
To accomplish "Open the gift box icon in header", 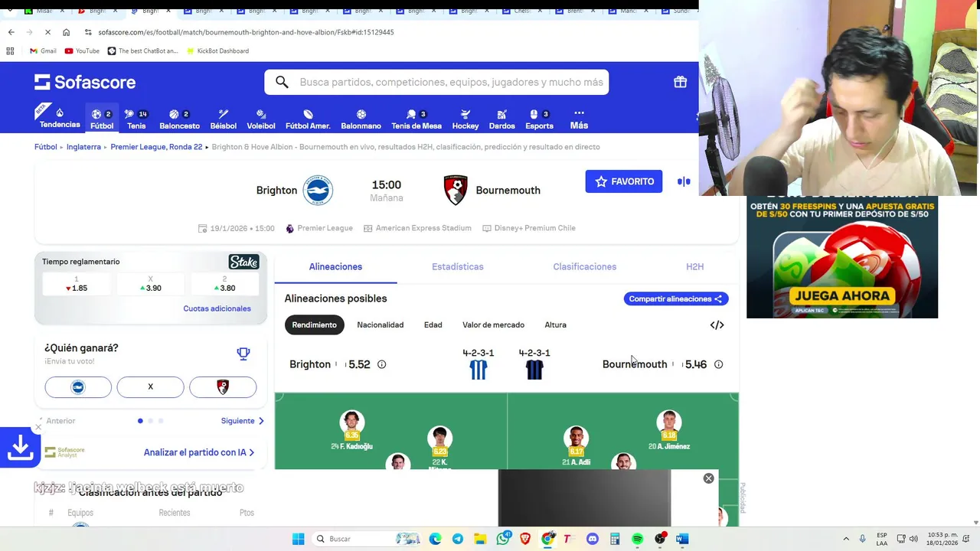I will pos(680,82).
